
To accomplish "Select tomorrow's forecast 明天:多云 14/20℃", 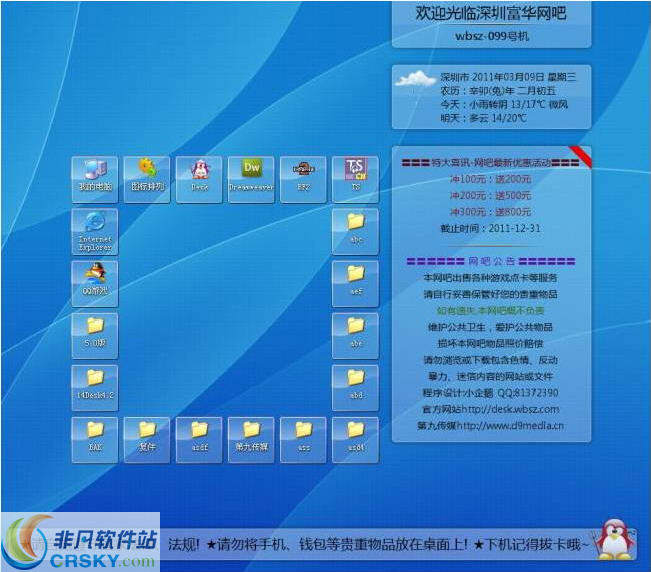I will (x=483, y=118).
